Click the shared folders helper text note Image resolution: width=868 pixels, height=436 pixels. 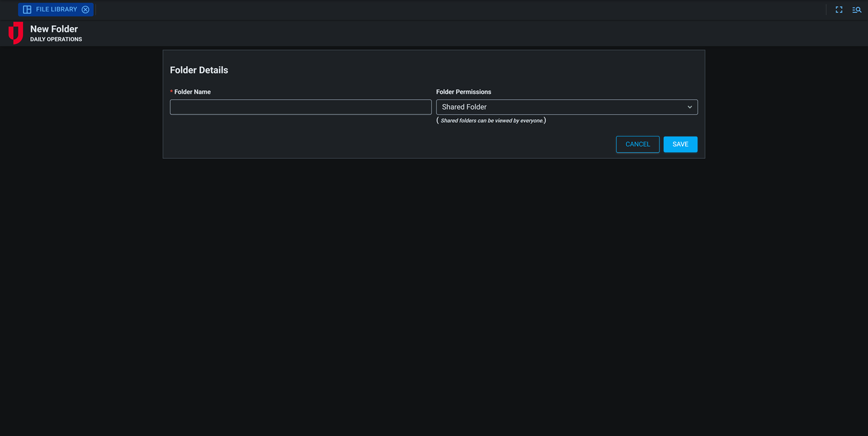pos(492,120)
